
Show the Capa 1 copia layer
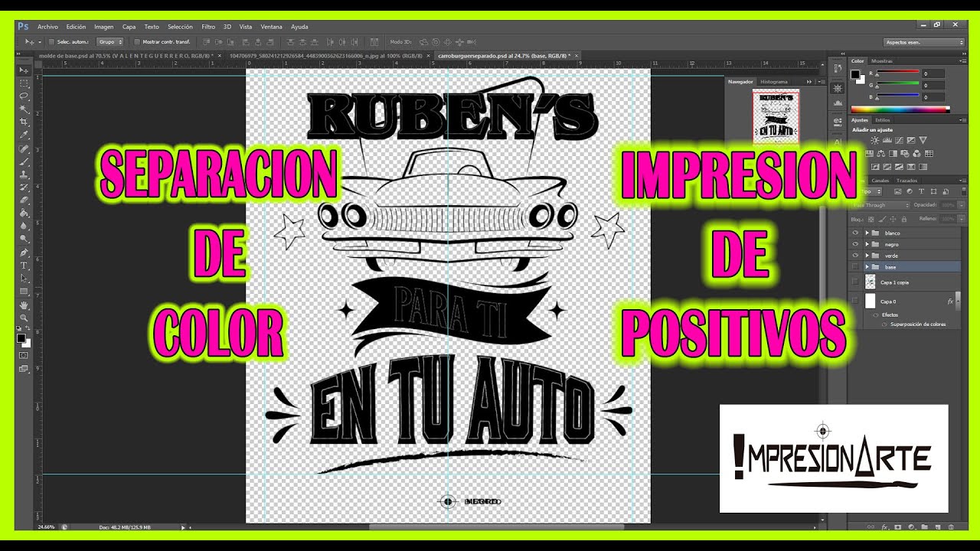coord(855,281)
